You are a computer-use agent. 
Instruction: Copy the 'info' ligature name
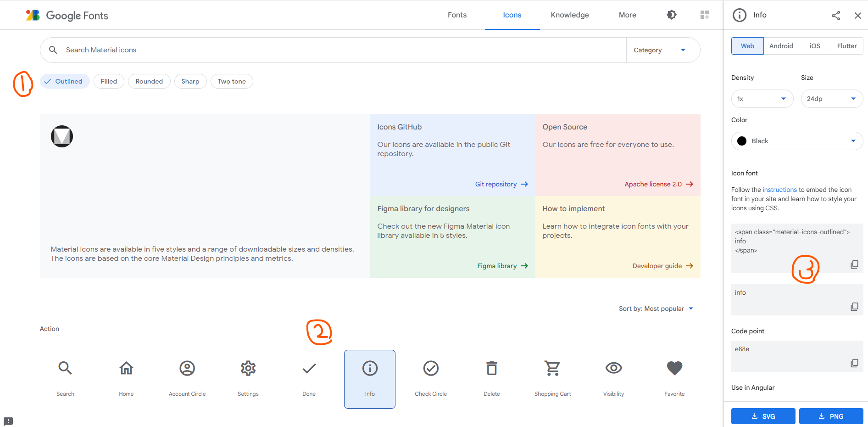[x=854, y=307]
